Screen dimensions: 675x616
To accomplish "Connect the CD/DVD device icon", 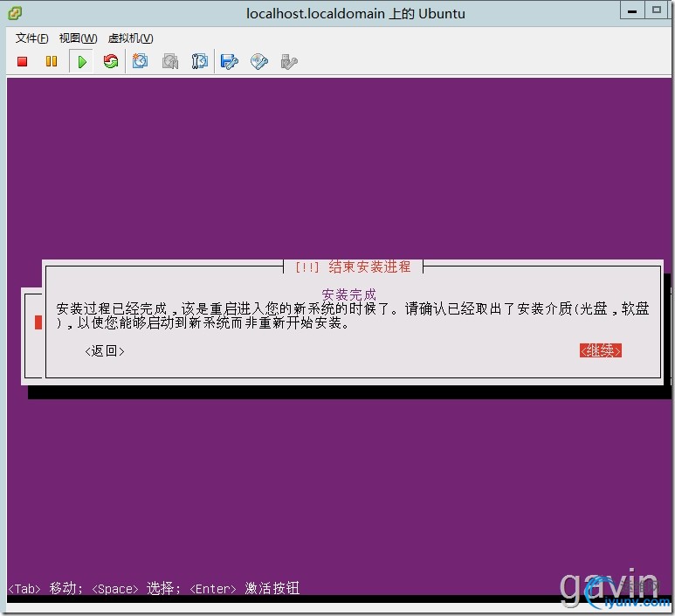I will point(259,61).
